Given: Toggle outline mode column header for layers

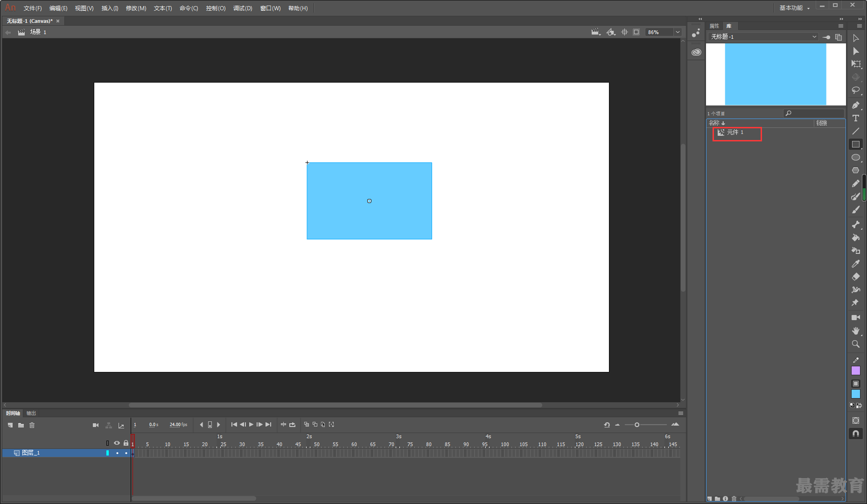Looking at the screenshot, I should (107, 443).
